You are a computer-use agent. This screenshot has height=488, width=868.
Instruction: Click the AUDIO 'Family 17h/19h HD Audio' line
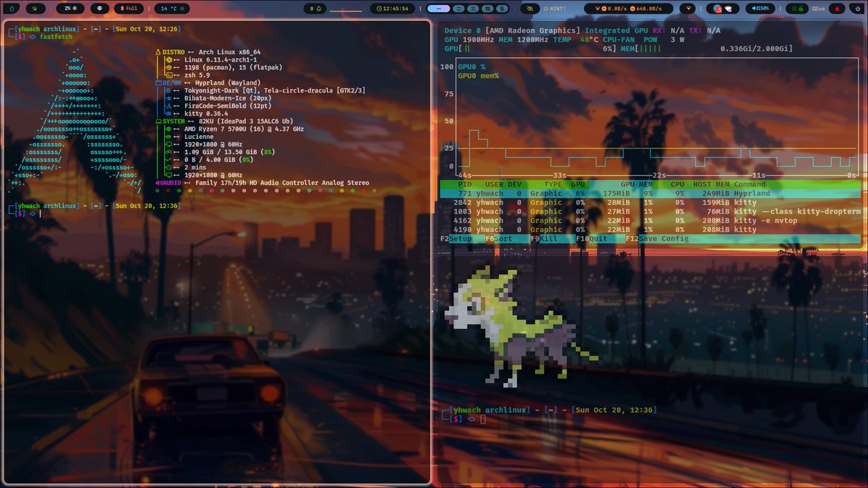coord(263,183)
